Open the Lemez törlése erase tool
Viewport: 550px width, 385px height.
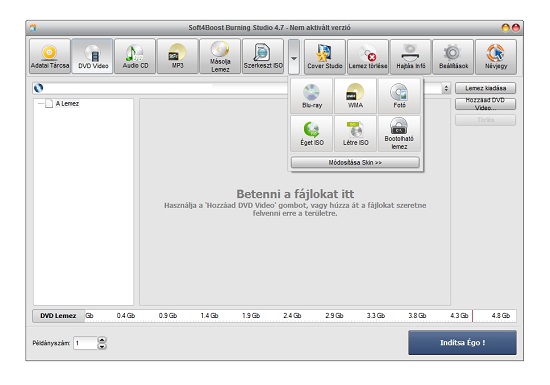point(368,57)
